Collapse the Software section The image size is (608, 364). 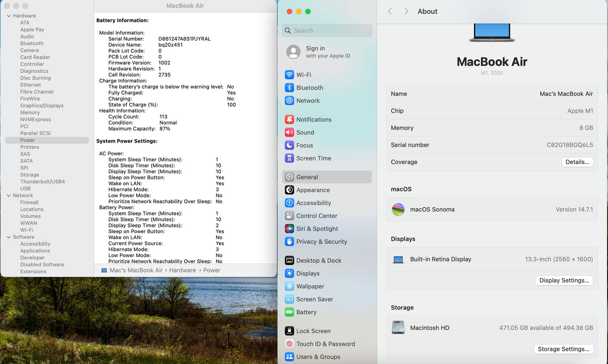[x=9, y=237]
